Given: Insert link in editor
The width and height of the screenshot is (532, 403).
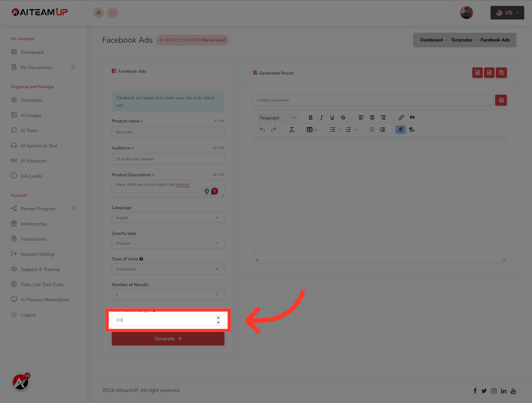Looking at the screenshot, I should pos(401,118).
